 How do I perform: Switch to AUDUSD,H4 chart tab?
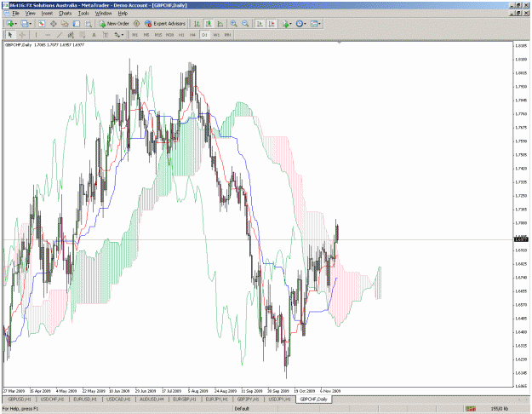(152, 400)
